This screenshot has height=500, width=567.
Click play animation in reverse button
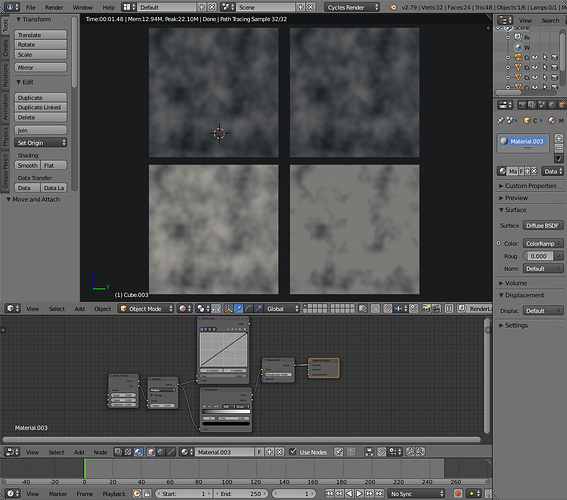(x=349, y=493)
